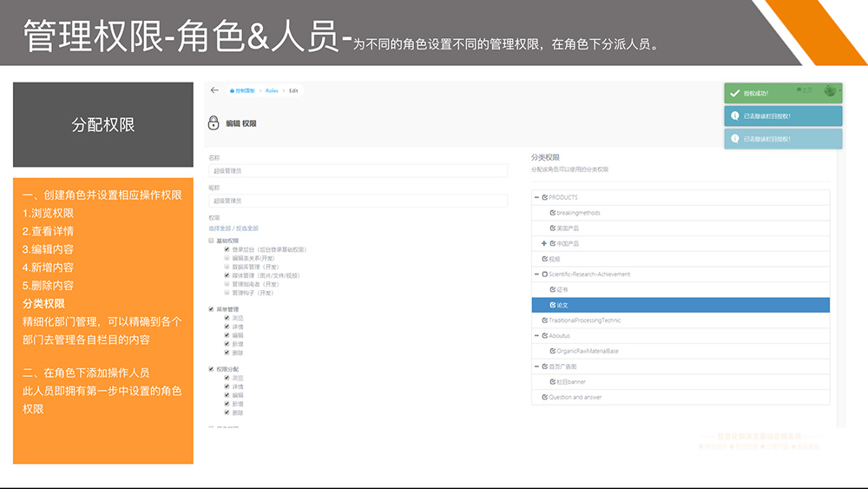Viewport: 868px width, 489px height.
Task: Enable the 数据库管理 (开发) checkbox
Action: [227, 266]
